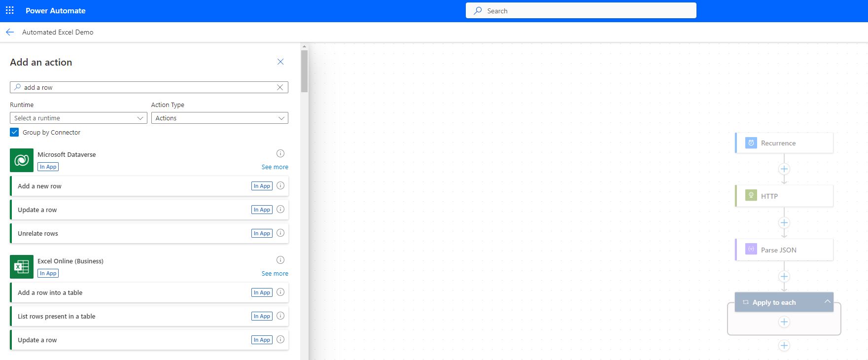This screenshot has width=868, height=360.
Task: Click the Recurrence trigger clock icon
Action: click(751, 143)
